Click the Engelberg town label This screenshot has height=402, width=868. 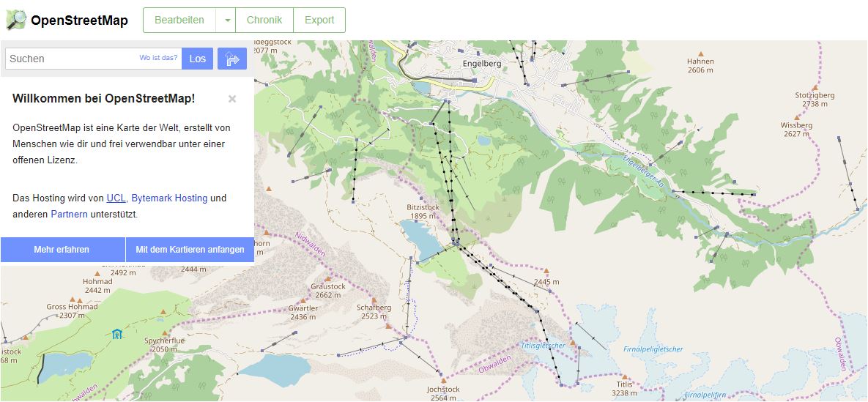pos(481,64)
